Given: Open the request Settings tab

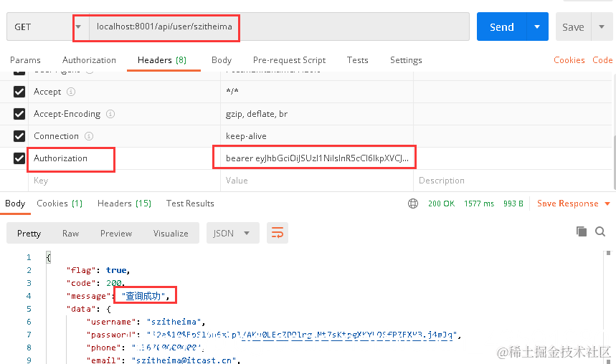Looking at the screenshot, I should coord(406,60).
